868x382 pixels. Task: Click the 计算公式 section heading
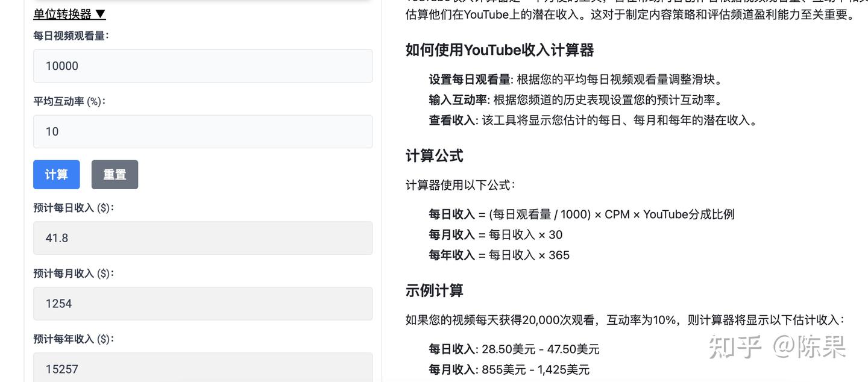[x=433, y=156]
